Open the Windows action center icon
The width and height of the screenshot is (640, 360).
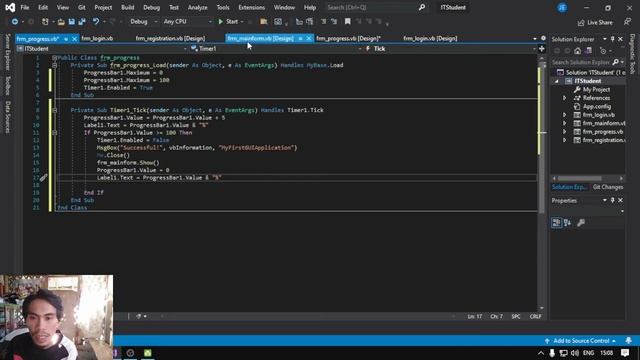(x=625, y=353)
